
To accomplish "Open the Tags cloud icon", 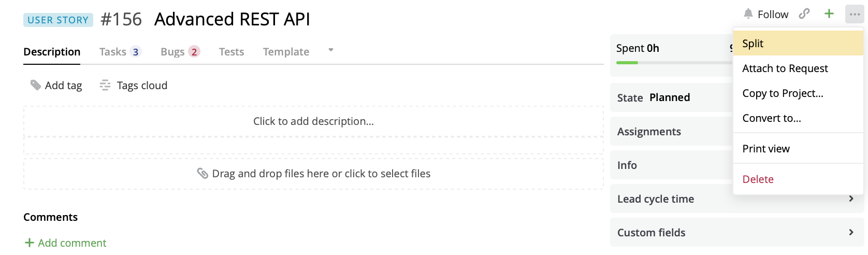I will [105, 85].
